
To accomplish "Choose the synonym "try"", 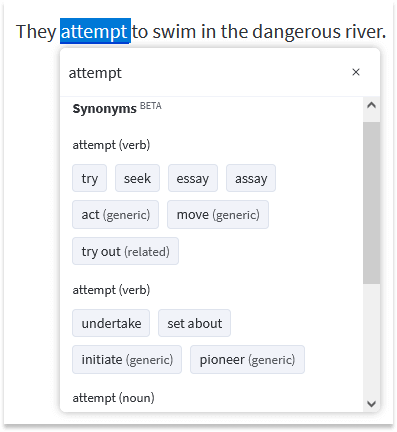I will tap(89, 178).
